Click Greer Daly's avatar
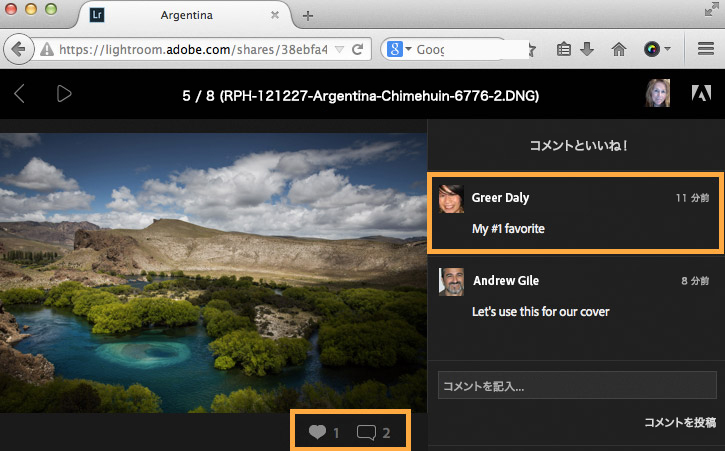 coord(451,199)
